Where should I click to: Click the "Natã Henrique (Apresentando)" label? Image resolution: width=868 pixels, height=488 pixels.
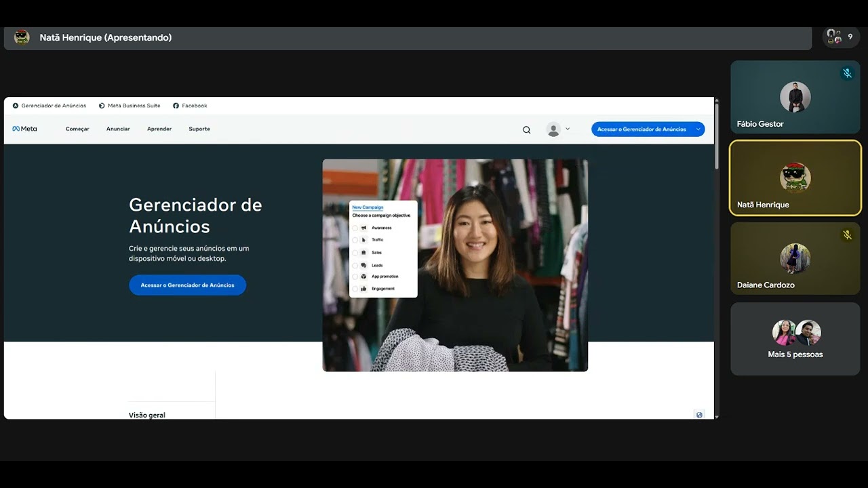pos(106,37)
